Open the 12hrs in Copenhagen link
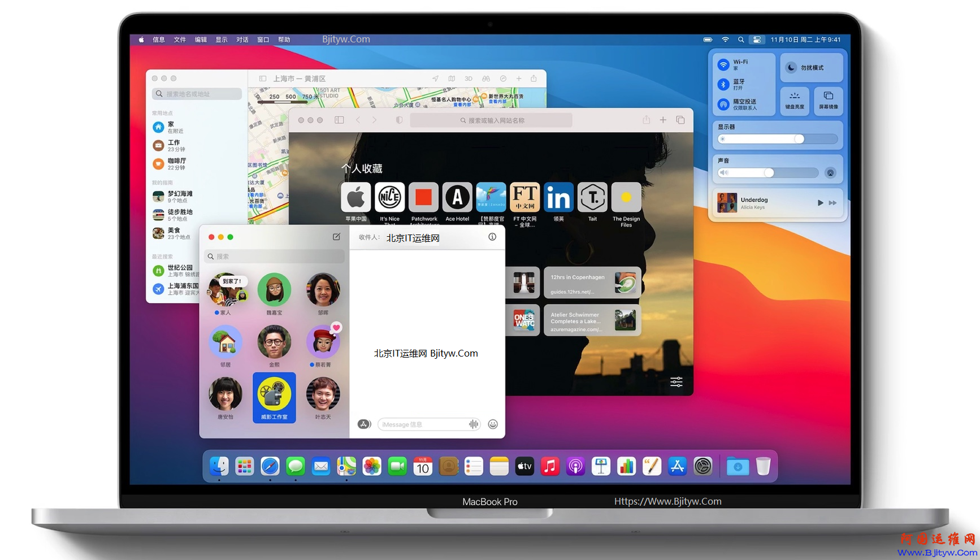Image resolution: width=980 pixels, height=560 pixels. pos(592,283)
